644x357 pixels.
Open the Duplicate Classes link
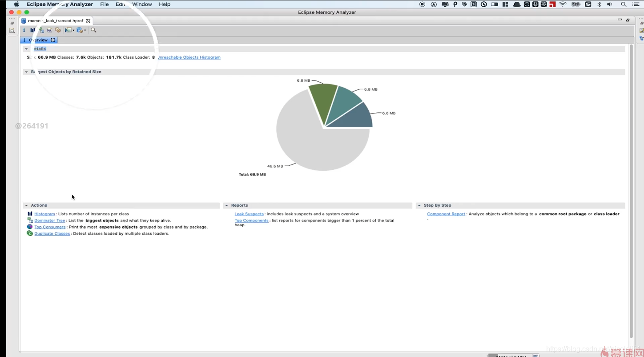[x=52, y=234]
